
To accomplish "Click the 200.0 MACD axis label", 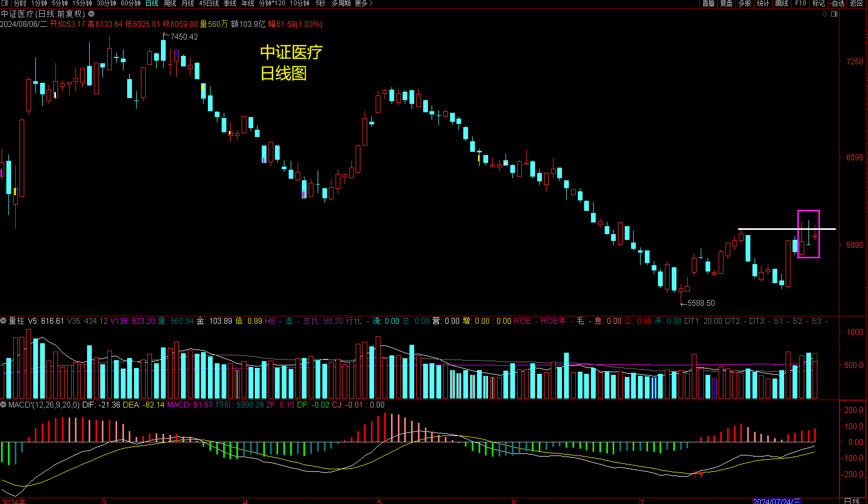I will point(854,410).
